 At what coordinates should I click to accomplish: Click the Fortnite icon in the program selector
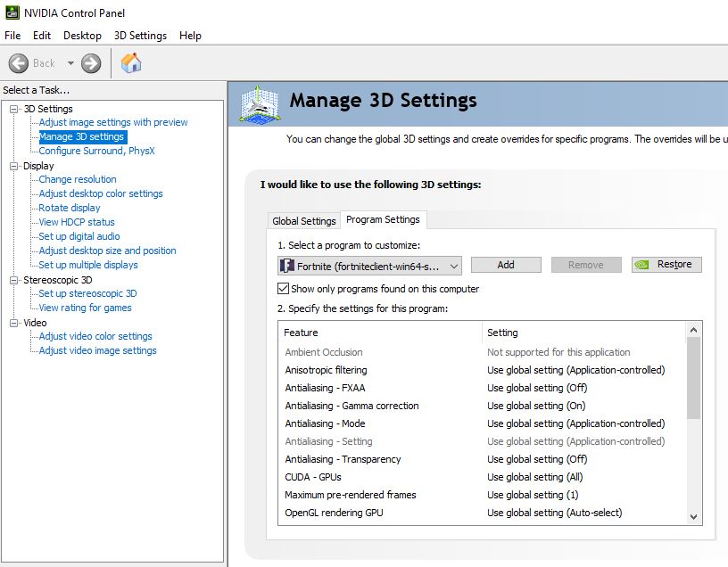(287, 265)
